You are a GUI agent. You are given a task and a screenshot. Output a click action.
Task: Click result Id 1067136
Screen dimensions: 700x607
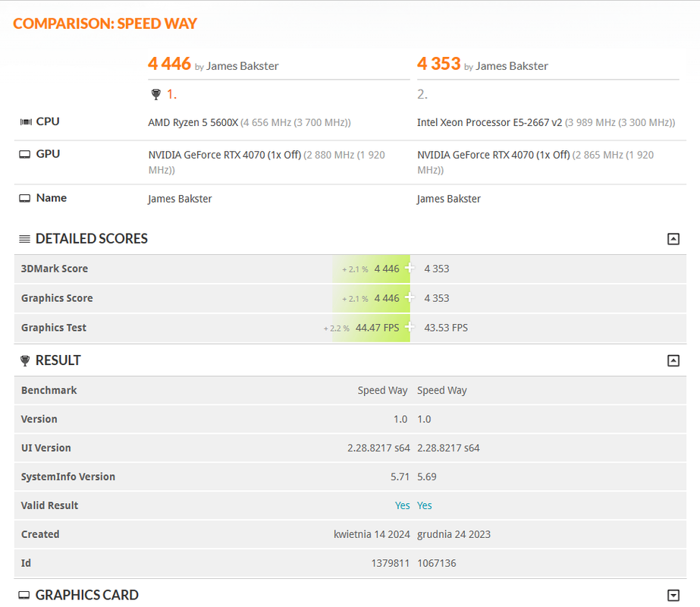click(x=437, y=563)
